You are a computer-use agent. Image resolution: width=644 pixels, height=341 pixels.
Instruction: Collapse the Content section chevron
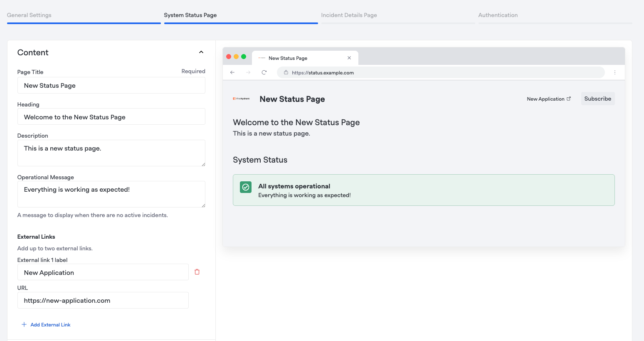[x=201, y=52]
